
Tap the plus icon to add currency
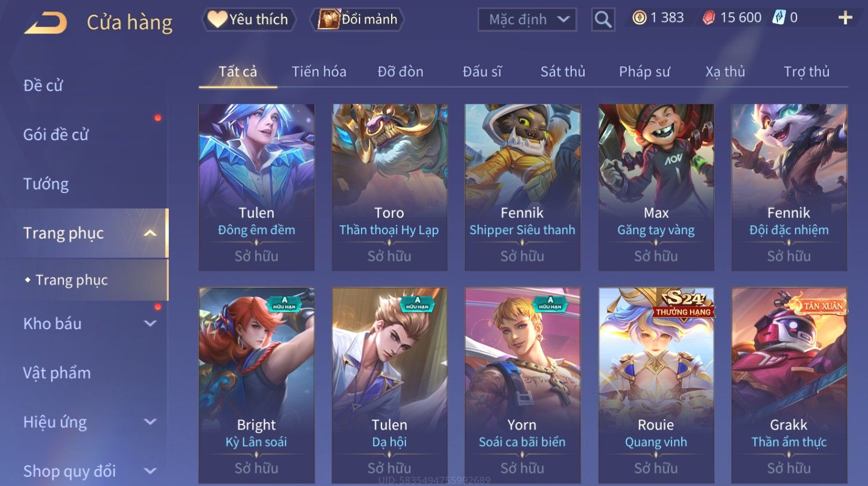tap(845, 18)
